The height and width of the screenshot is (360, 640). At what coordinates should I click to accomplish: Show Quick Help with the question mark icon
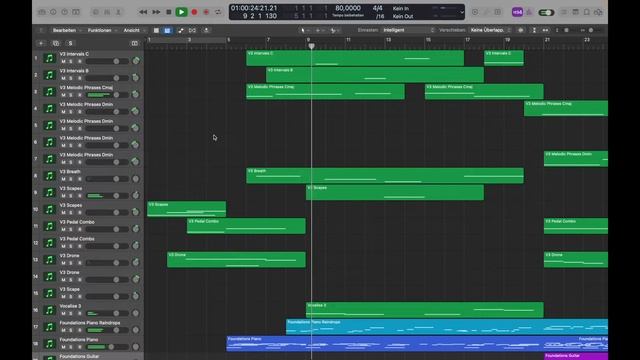pyautogui.click(x=64, y=12)
